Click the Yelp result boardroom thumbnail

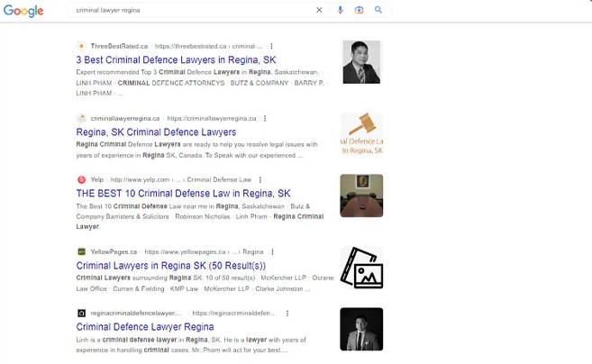pyautogui.click(x=361, y=196)
